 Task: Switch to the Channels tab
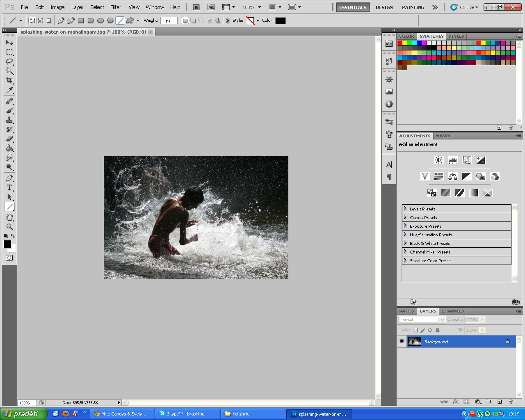[x=453, y=311]
